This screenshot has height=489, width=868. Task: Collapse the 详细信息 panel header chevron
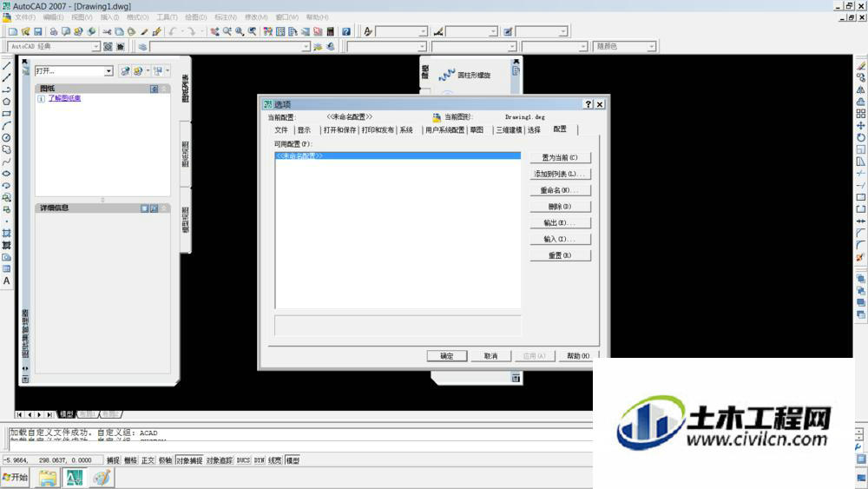[164, 208]
